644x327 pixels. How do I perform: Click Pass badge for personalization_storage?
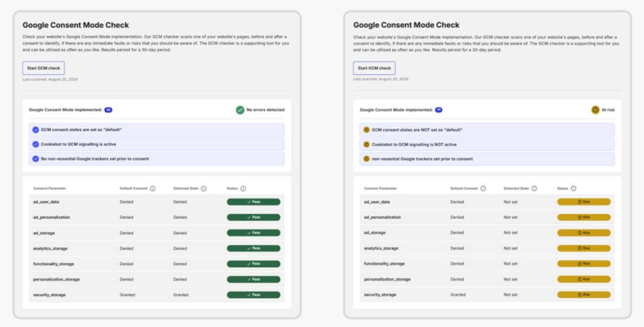coord(253,279)
